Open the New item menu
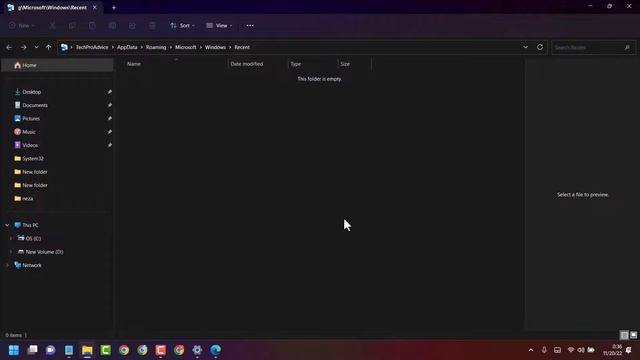This screenshot has width=640, height=360. point(22,25)
